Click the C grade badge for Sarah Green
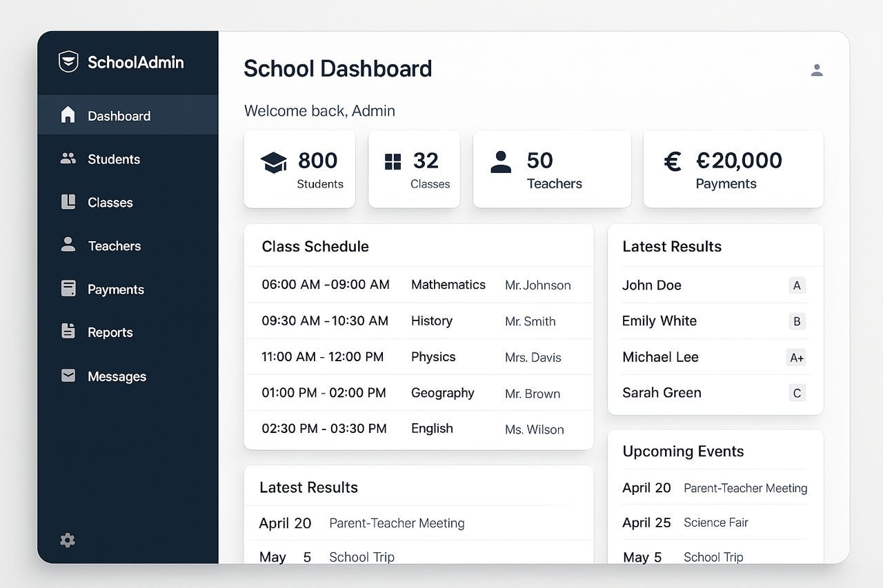883x588 pixels. [x=797, y=393]
